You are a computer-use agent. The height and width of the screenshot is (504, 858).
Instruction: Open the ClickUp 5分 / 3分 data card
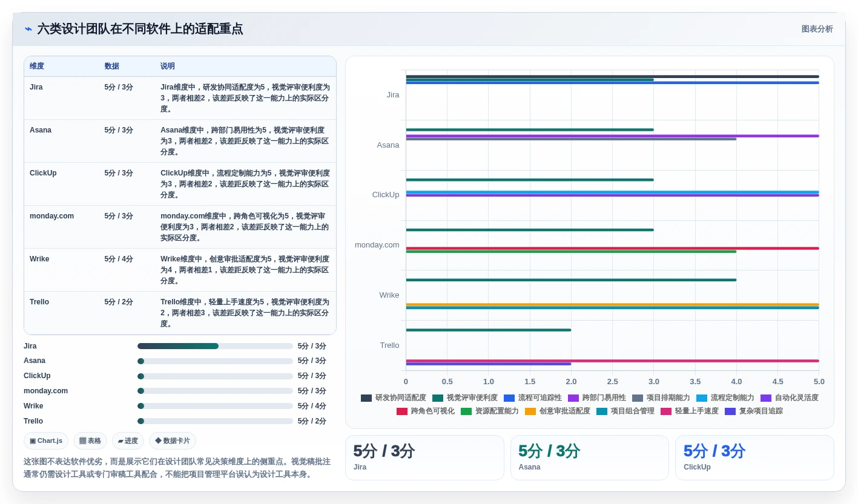coord(755,458)
